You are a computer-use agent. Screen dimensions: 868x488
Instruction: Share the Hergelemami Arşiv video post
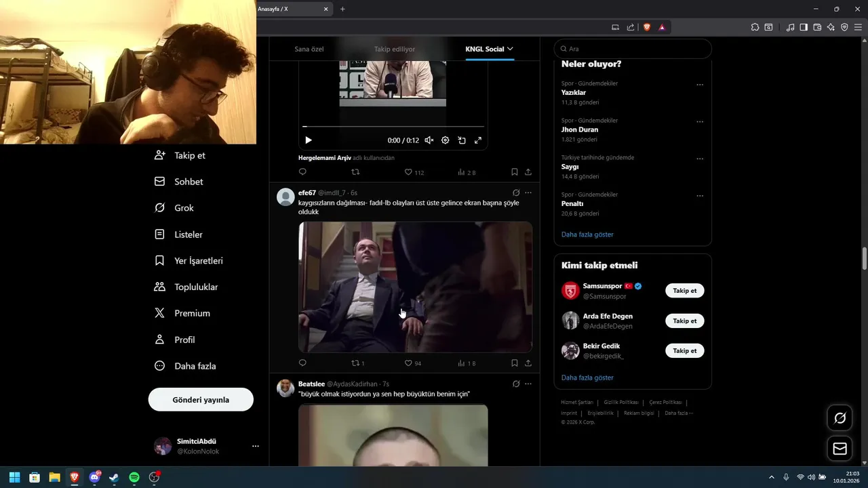pos(528,172)
